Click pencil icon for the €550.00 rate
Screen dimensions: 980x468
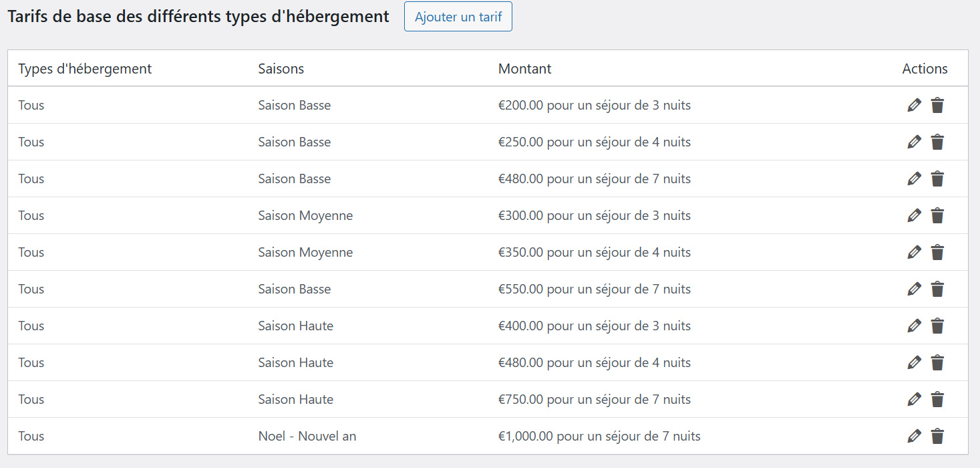coord(914,289)
